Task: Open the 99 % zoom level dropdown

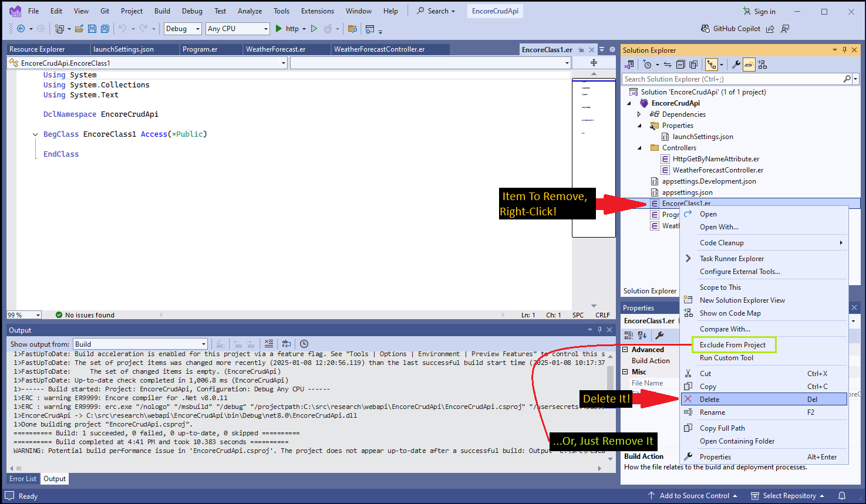Action: point(24,315)
